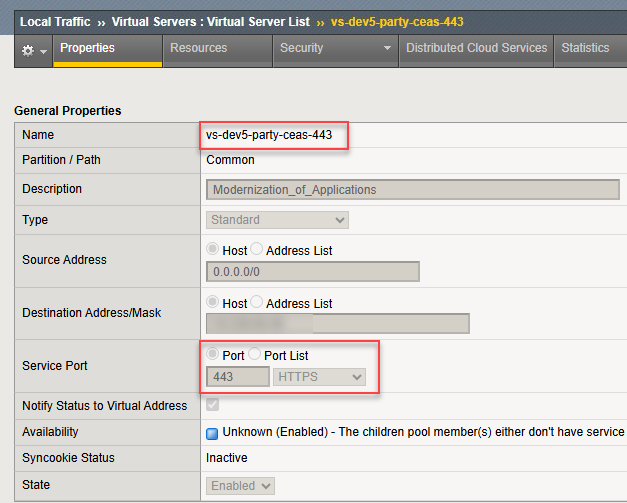Expand the HTTPS service port dropdown
This screenshot has width=627, height=503.
(319, 377)
